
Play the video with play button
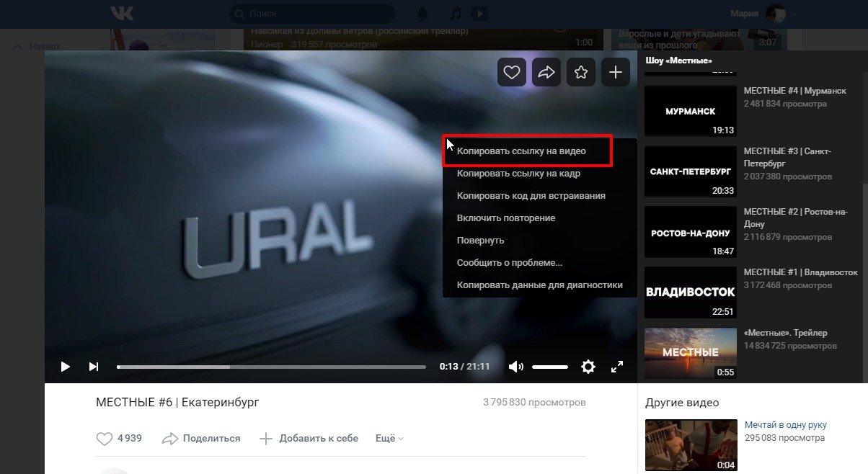click(x=66, y=367)
